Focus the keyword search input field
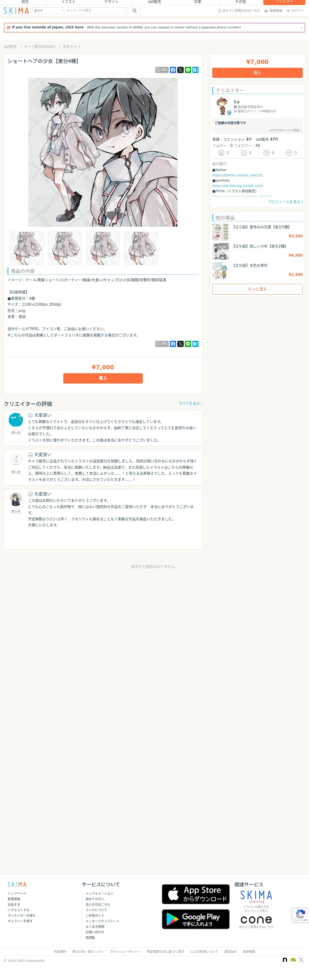309x980 pixels. point(96,11)
